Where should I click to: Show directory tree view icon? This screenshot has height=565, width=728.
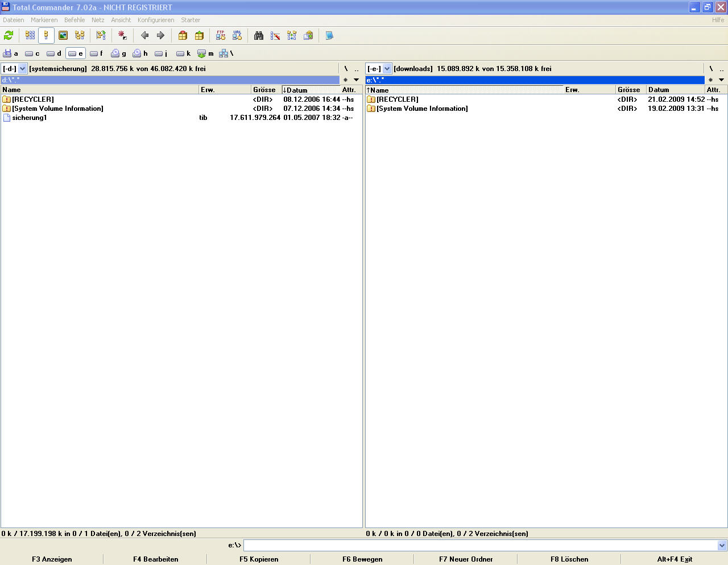[x=80, y=35]
